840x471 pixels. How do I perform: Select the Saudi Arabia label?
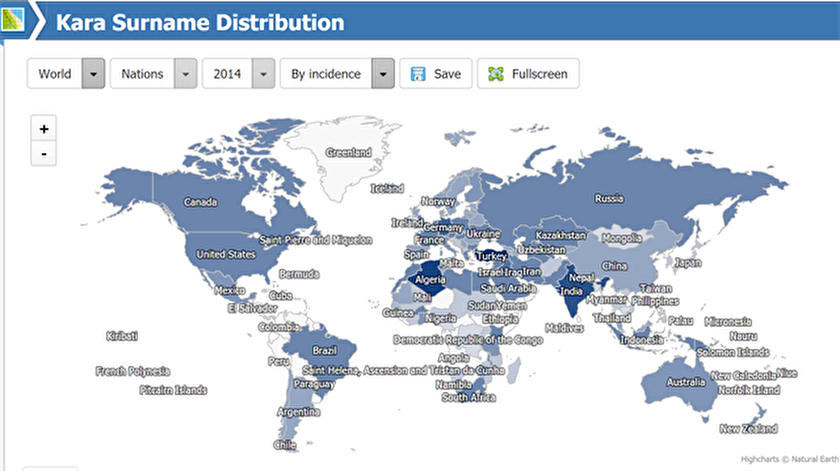click(508, 288)
